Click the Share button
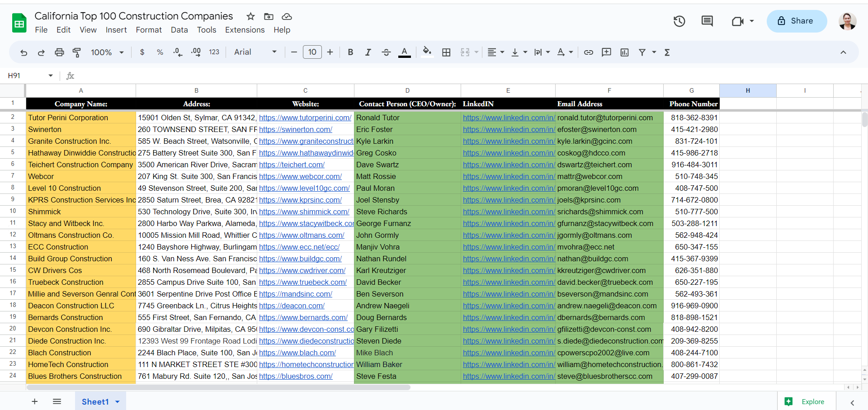Screen dimensions: 868x410 [797, 21]
